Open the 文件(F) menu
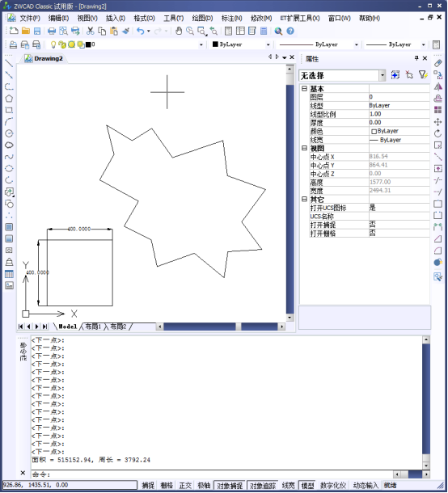 (x=30, y=19)
